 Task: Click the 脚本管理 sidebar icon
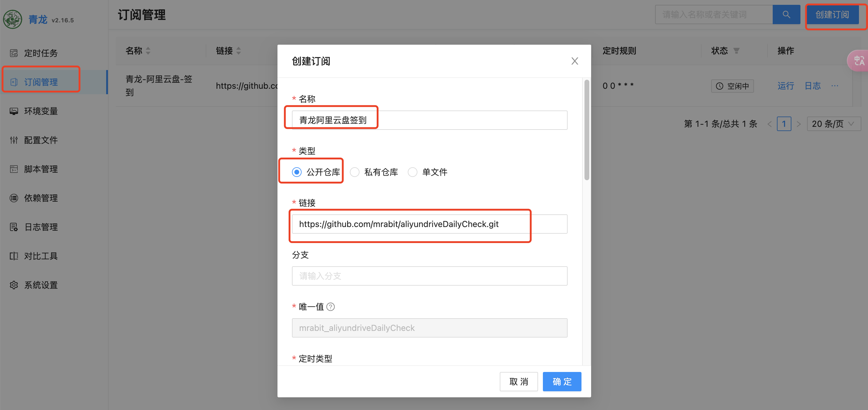[14, 169]
